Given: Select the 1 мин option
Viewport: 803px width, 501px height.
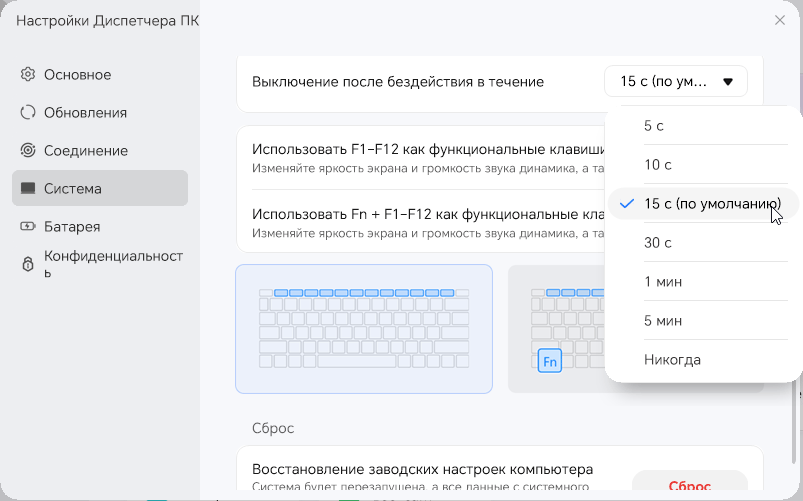Looking at the screenshot, I should 664,282.
